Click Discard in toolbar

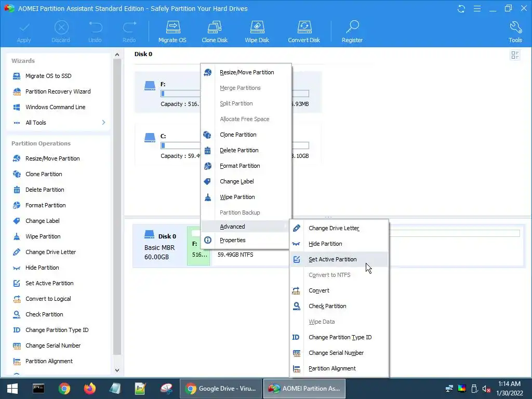pyautogui.click(x=61, y=32)
